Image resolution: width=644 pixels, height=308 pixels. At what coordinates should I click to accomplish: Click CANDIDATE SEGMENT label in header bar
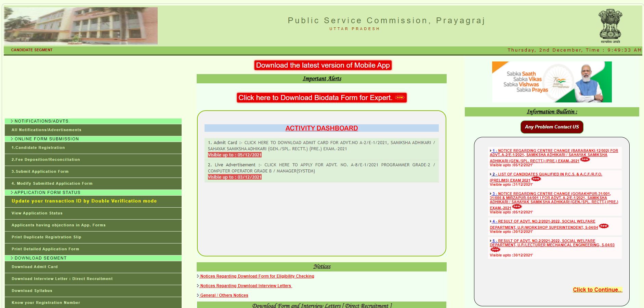click(32, 50)
